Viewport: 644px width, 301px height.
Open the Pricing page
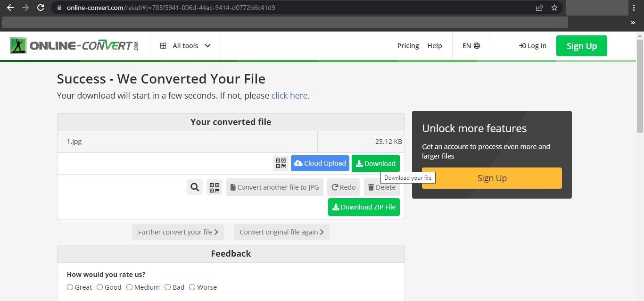click(408, 45)
